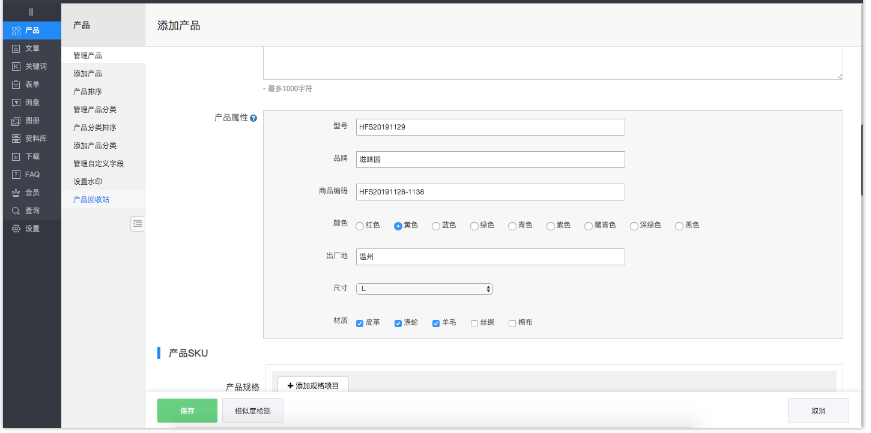Viewport: 871px width, 433px height.
Task: Open the 下载 downloads section
Action: [x=30, y=156]
